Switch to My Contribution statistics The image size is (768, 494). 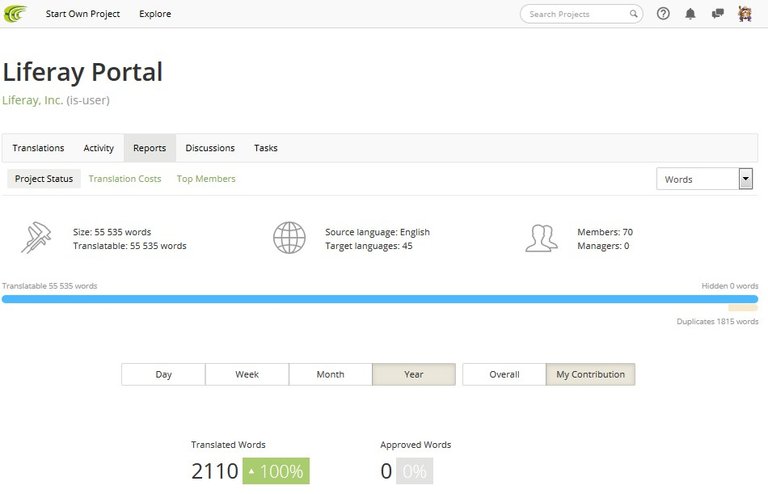[591, 375]
